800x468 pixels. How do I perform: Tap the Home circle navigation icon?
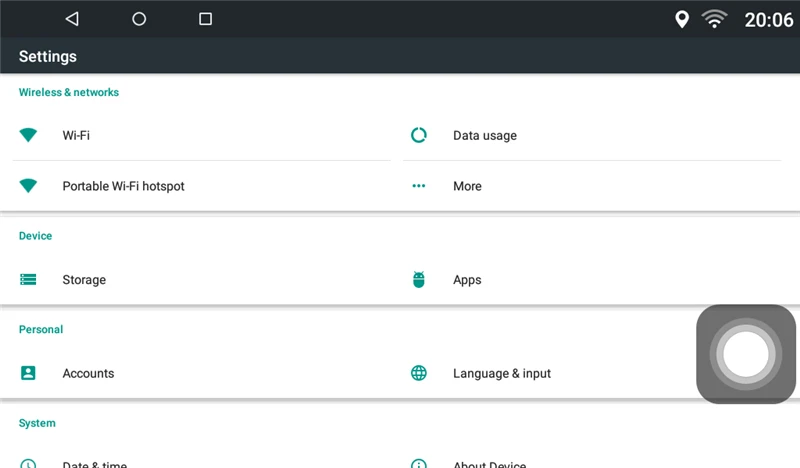[x=139, y=19]
